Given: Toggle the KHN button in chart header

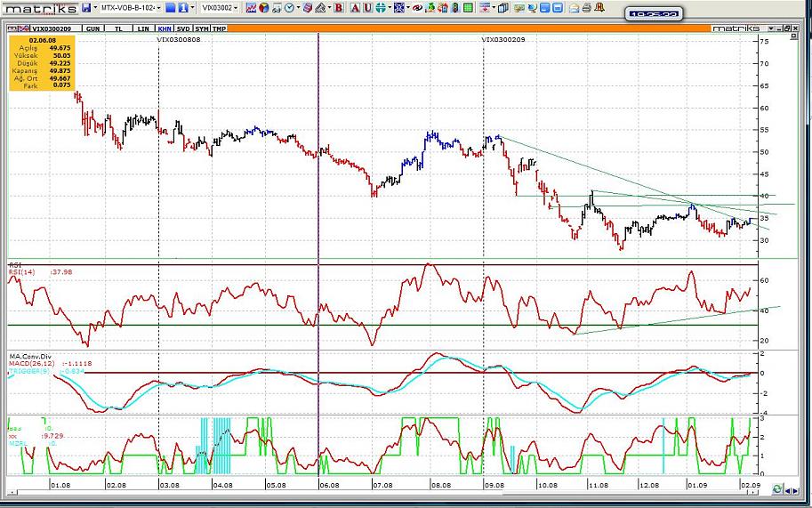Looking at the screenshot, I should pos(165,28).
